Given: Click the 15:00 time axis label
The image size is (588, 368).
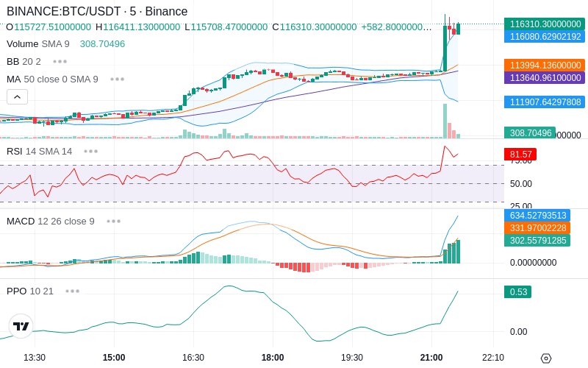Looking at the screenshot, I should [x=114, y=358].
